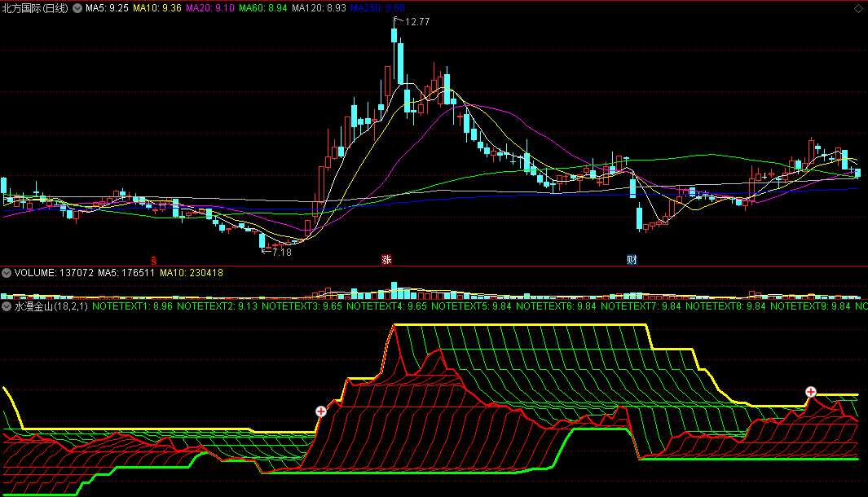Click the NOTETEXT1: 8.96 value

pos(132,306)
